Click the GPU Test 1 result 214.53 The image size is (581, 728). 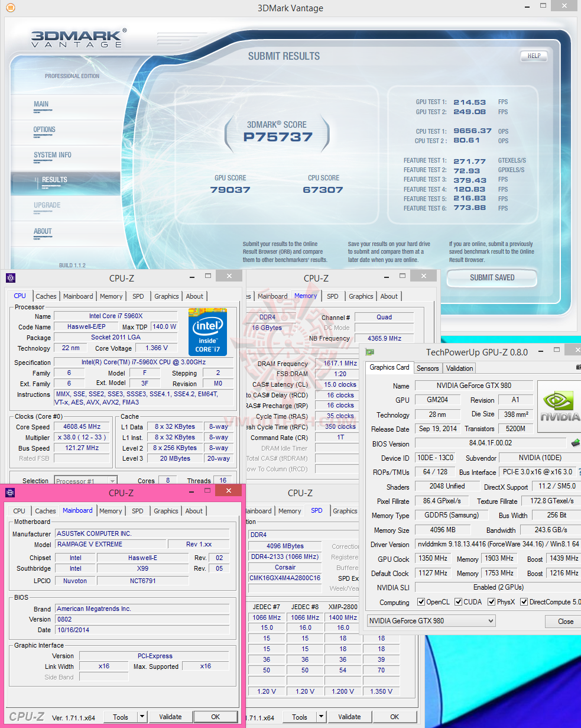coord(470,102)
